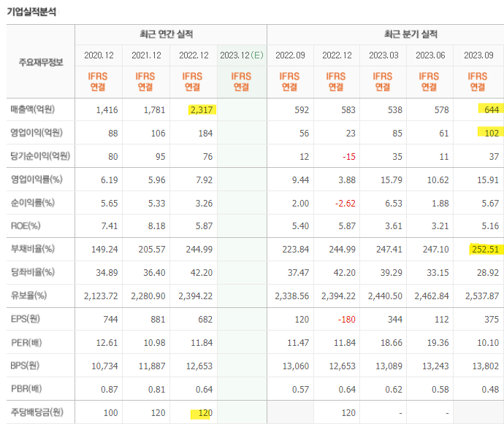Click the red EPS value -180

click(x=347, y=320)
